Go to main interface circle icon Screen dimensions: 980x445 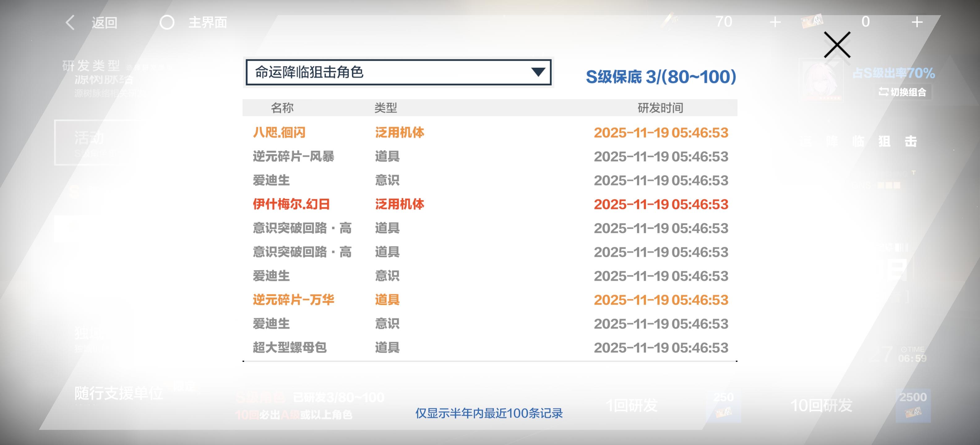pyautogui.click(x=167, y=23)
